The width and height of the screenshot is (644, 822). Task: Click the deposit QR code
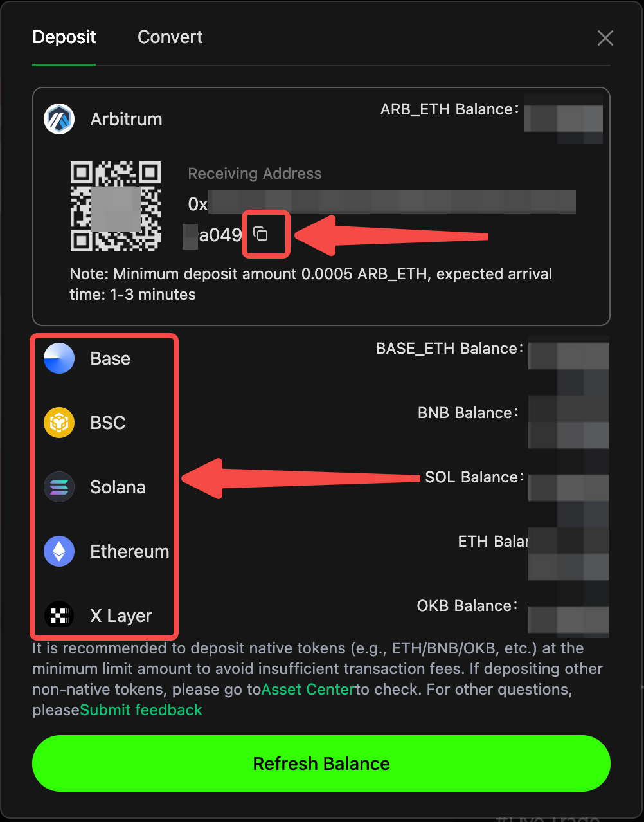[x=116, y=206]
